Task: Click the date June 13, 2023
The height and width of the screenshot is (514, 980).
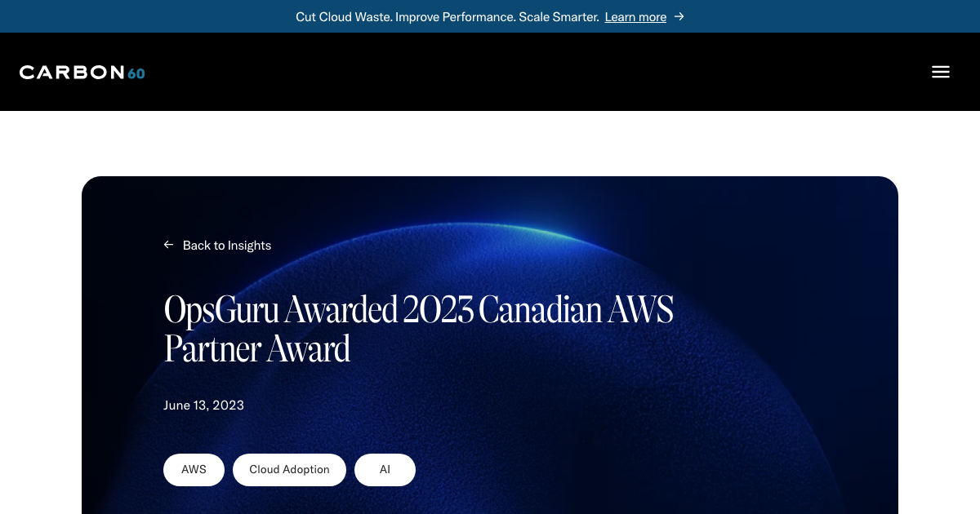Action: click(203, 405)
